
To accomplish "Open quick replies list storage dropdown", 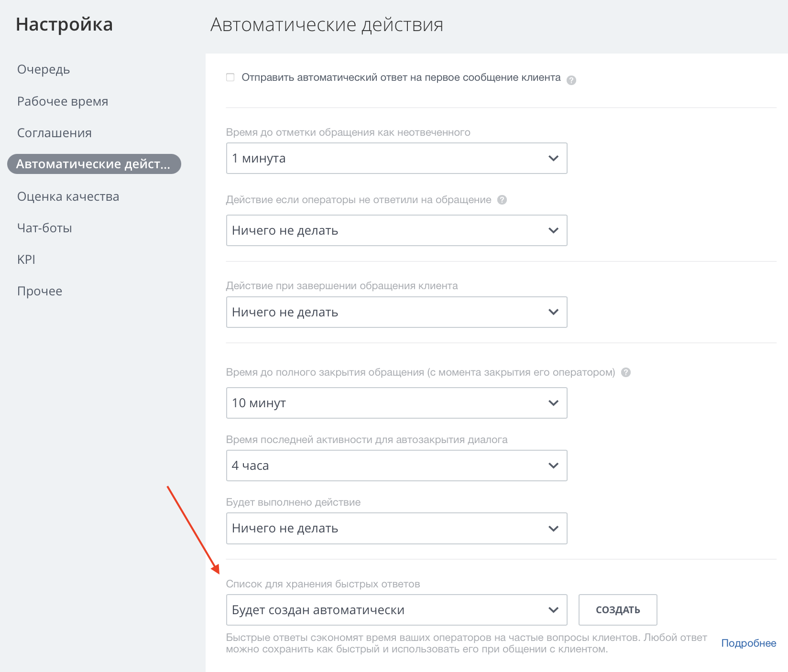I will click(396, 610).
